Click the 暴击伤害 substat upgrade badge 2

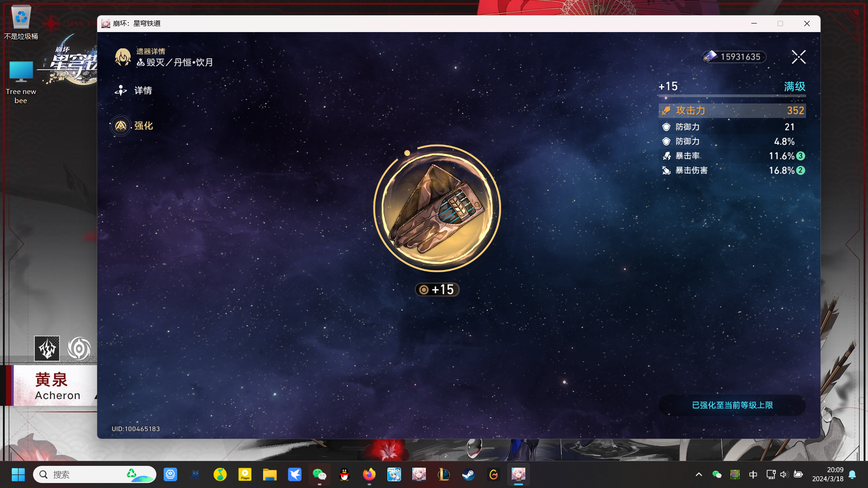click(801, 170)
